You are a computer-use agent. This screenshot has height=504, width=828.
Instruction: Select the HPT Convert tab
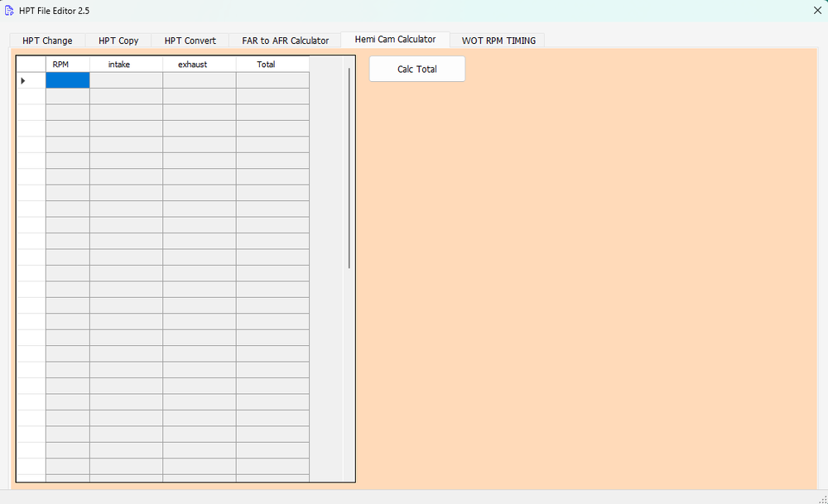pos(190,40)
